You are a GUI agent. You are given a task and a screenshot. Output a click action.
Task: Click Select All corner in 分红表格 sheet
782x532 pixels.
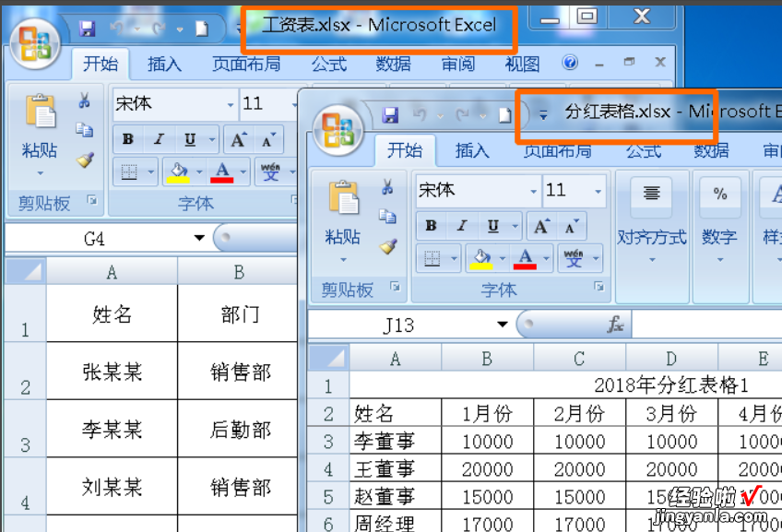[x=328, y=358]
